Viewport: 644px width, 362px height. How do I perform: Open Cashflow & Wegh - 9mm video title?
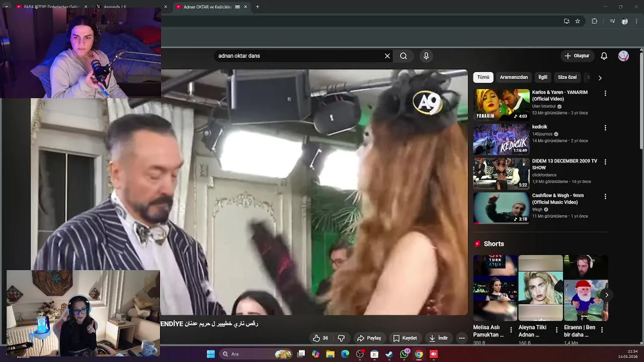[x=558, y=199]
